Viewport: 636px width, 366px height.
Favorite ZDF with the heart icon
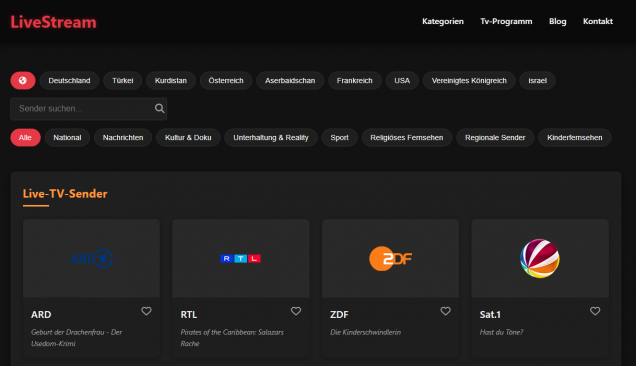445,311
